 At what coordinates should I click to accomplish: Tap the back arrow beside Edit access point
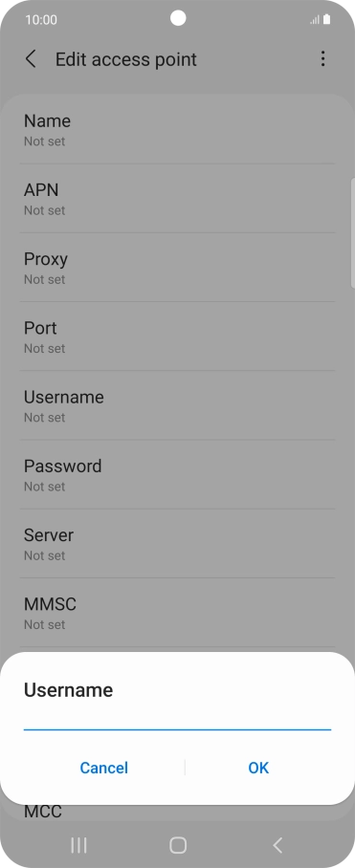(31, 59)
